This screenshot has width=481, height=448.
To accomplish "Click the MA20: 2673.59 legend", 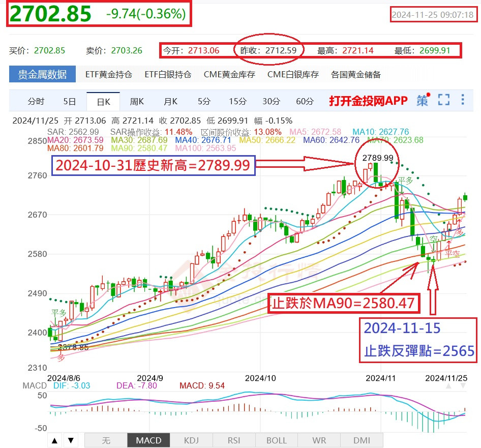I will 75,140.
